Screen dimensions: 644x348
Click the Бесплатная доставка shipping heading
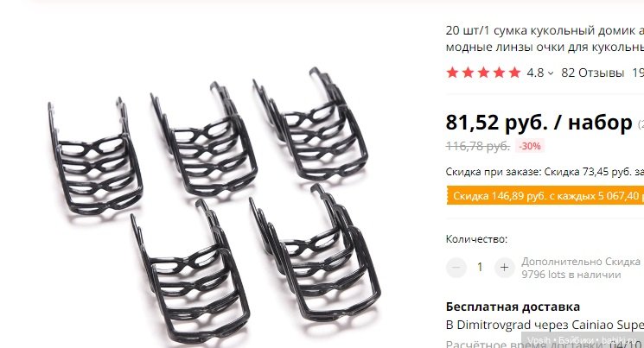click(x=513, y=307)
